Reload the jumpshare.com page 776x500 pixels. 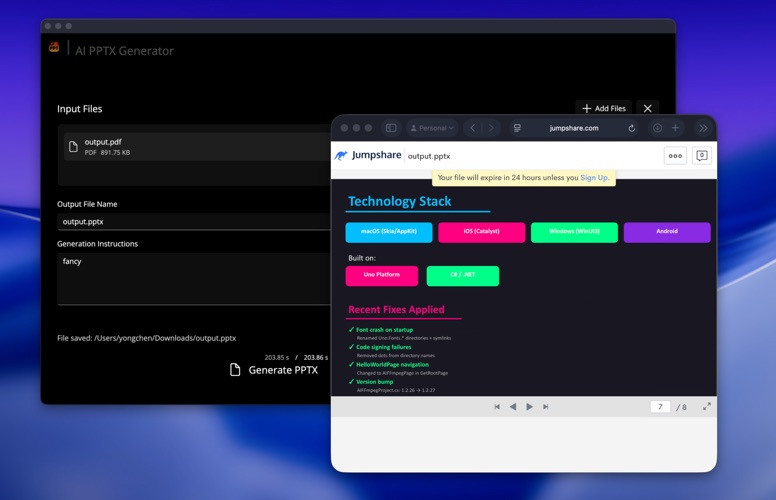pyautogui.click(x=631, y=128)
